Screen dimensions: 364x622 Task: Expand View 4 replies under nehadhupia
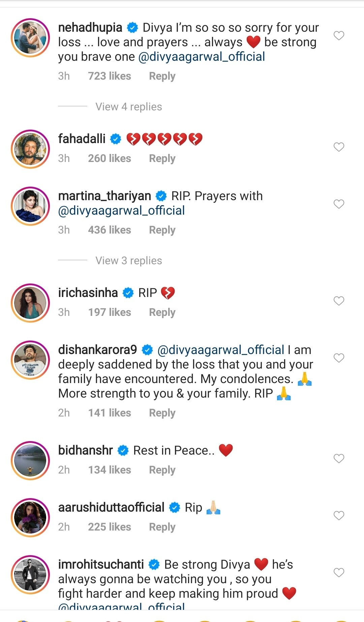(128, 107)
